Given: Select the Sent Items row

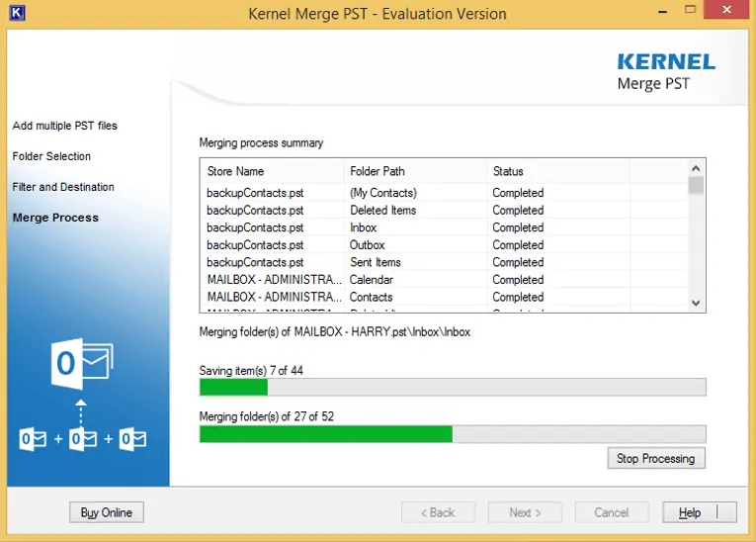Looking at the screenshot, I should pyautogui.click(x=444, y=262).
